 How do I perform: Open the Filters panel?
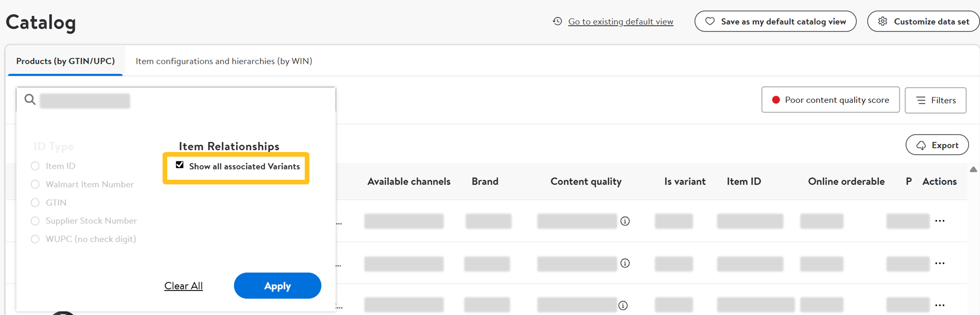(935, 100)
